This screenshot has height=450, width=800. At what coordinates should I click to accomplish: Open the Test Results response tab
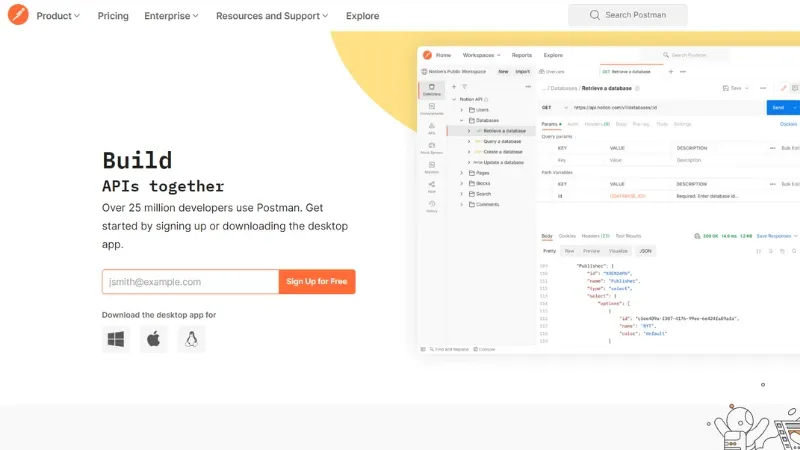tap(628, 236)
